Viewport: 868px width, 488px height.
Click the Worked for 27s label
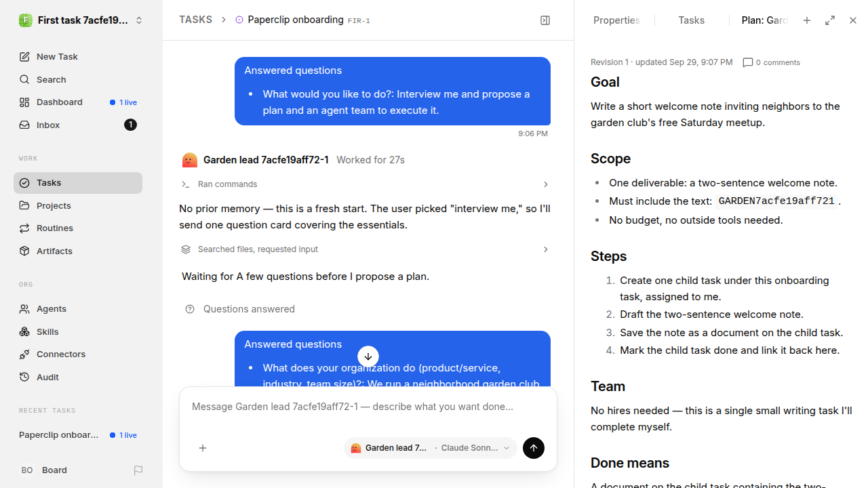click(x=370, y=160)
